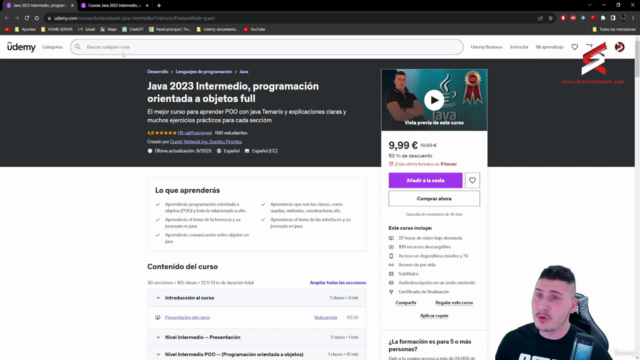Click the search magnifier icon

coord(78,47)
